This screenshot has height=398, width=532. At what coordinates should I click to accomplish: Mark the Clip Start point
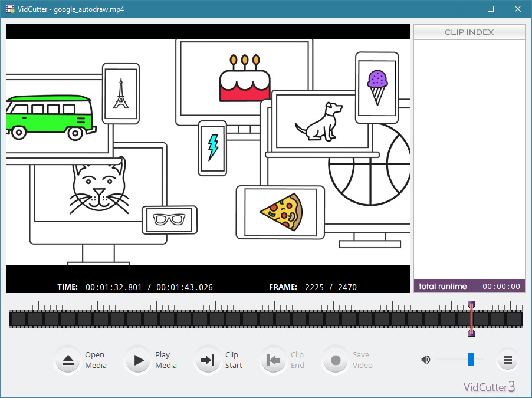click(x=208, y=360)
